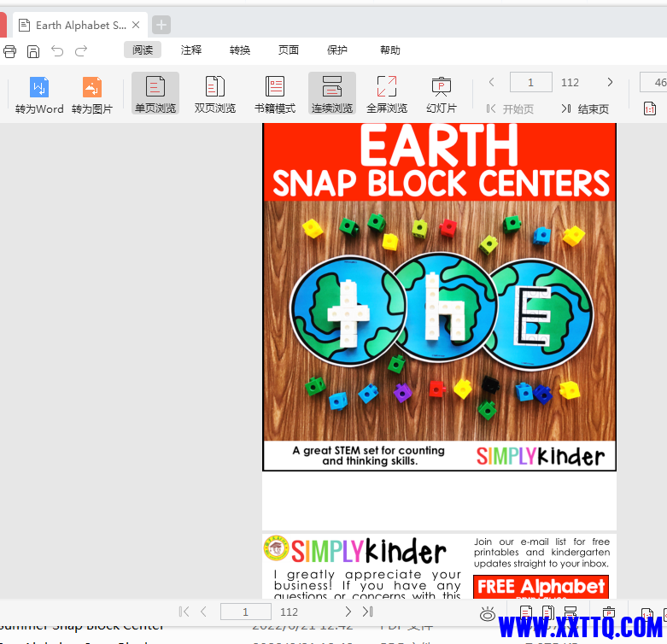The height and width of the screenshot is (644, 667).
Task: Open the 保护 menu tab
Action: pos(336,50)
